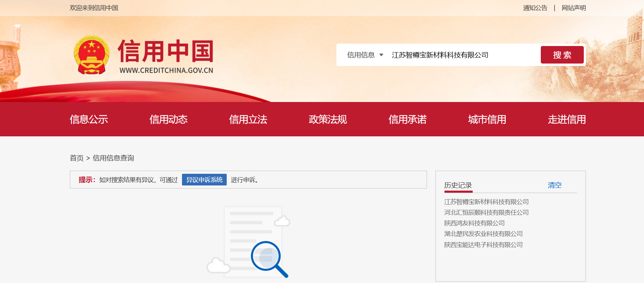Click the search input containing 江苏智樽宝新材料科技有限公司
This screenshot has height=283, width=644.
coord(463,55)
